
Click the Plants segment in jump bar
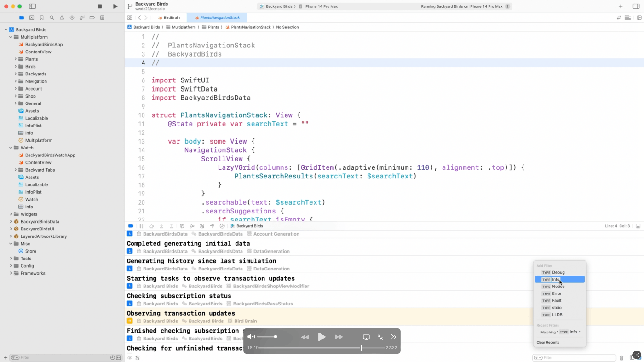211,27
